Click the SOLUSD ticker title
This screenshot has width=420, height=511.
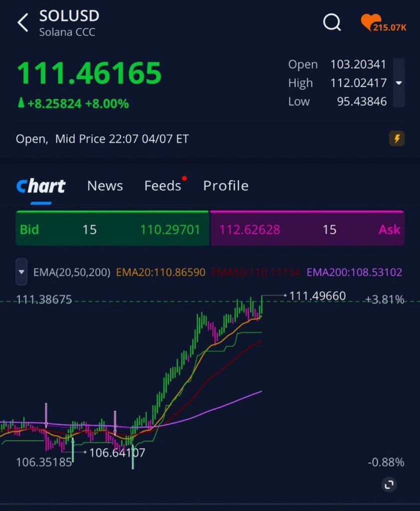(69, 16)
